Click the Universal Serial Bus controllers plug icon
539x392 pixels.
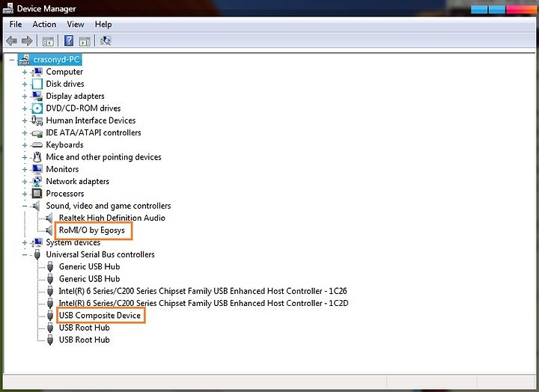point(37,254)
